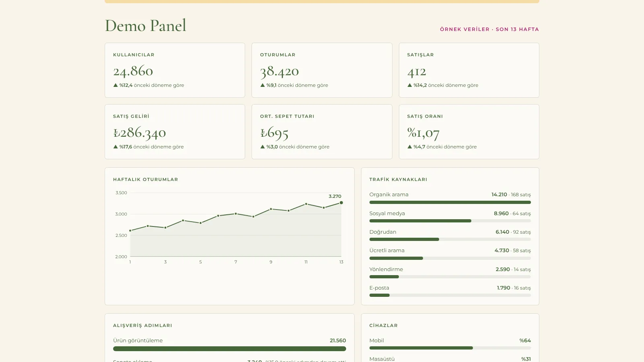Screen dimensions: 644x362
Task: Click the Ürün görüntüleme funnel bar
Action: (x=229, y=349)
